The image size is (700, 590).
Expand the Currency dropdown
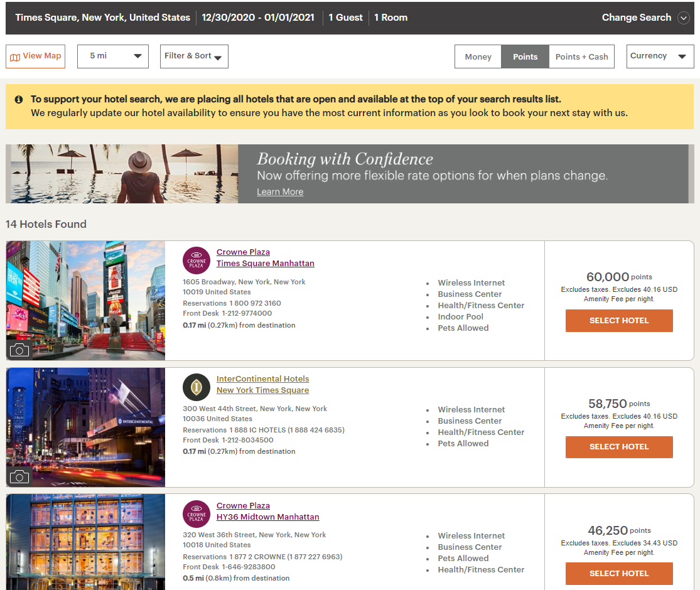[x=660, y=56]
